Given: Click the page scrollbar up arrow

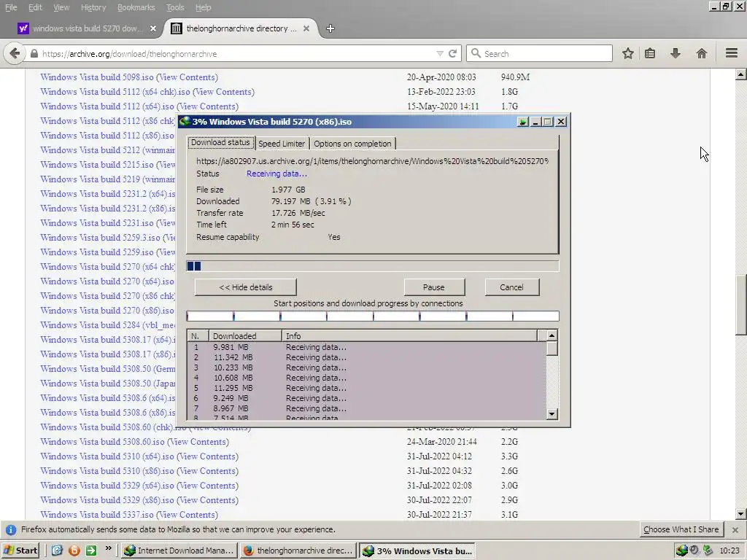Looking at the screenshot, I should (x=741, y=74).
